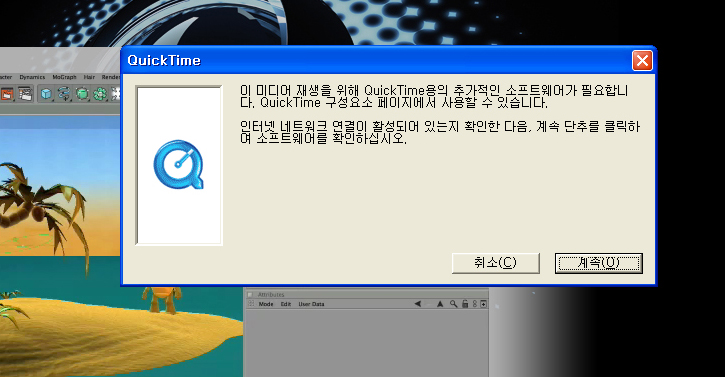Open the Dynamics menu in Cinema 4D
Screen dimensions: 725x377
click(32, 77)
